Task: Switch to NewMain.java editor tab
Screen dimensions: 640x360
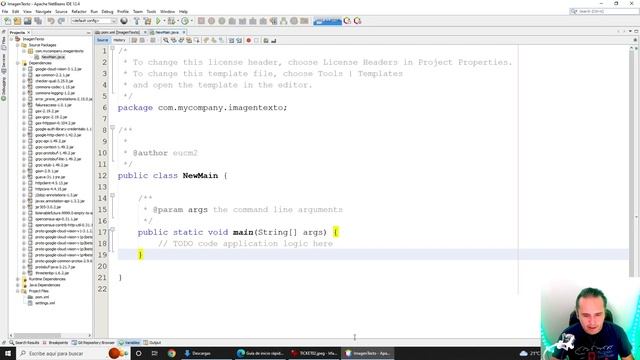Action: coord(167,32)
